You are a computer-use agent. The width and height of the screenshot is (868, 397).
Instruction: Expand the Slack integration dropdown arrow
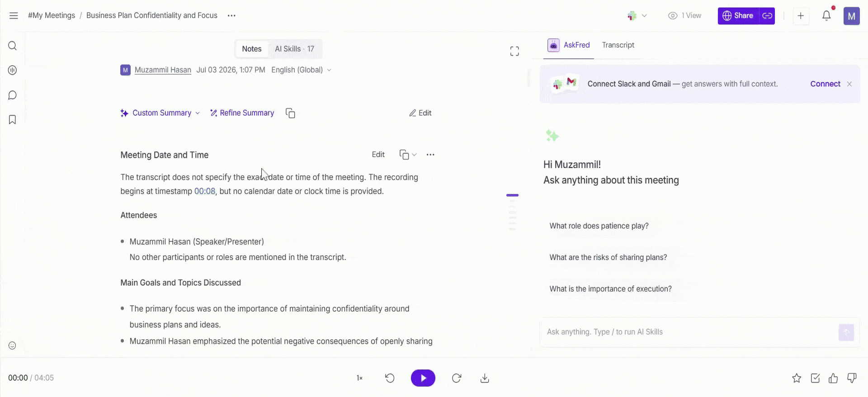pos(644,16)
